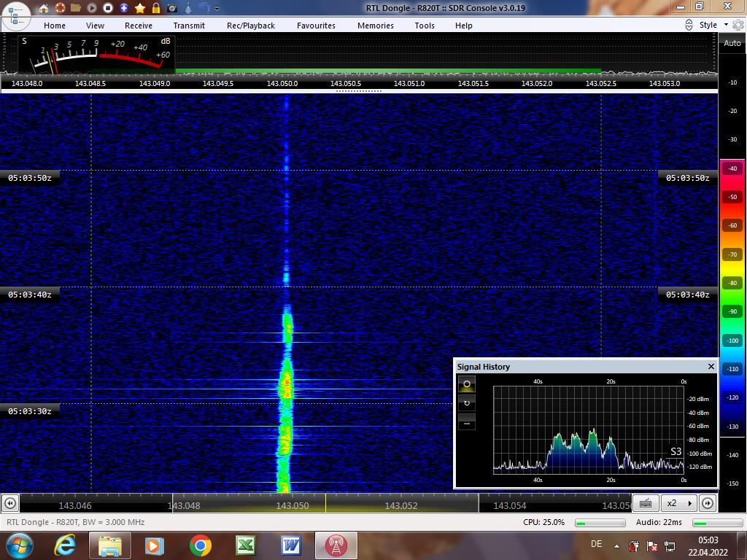Click the RTL Dongle bandwidth status text
747x560 pixels.
tap(75, 522)
